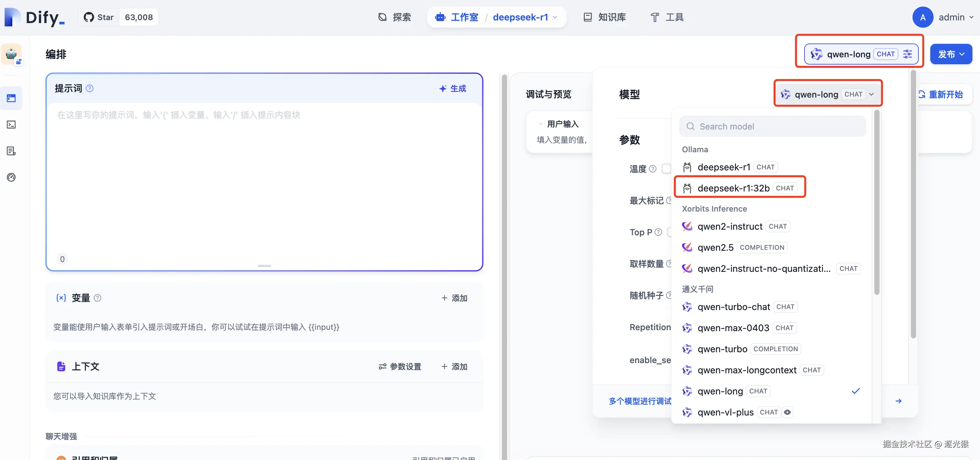Click the variables help question-mark icon
The width and height of the screenshot is (980, 460).
(x=97, y=298)
